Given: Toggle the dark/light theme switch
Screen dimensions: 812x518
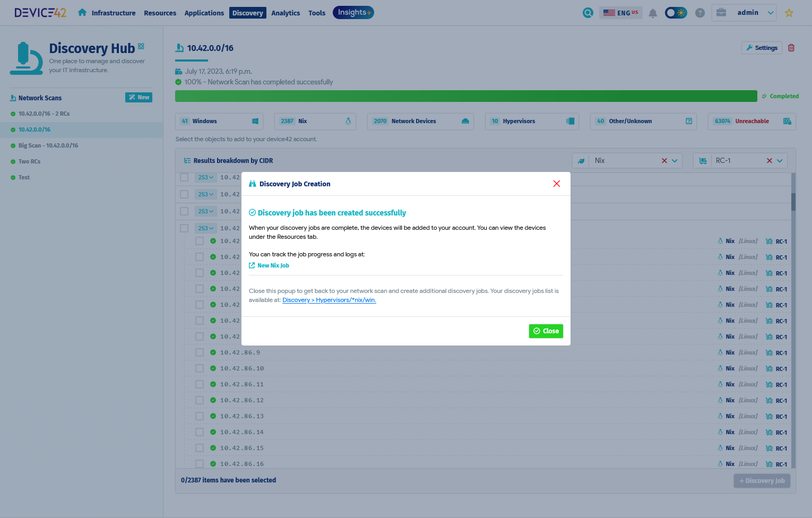Looking at the screenshot, I should tap(676, 13).
